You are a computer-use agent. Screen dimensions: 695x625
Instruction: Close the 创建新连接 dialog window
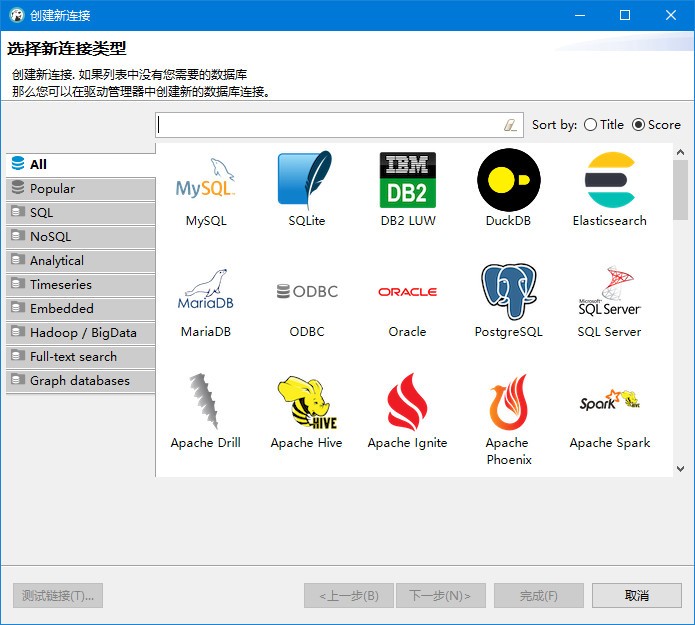[x=671, y=15]
